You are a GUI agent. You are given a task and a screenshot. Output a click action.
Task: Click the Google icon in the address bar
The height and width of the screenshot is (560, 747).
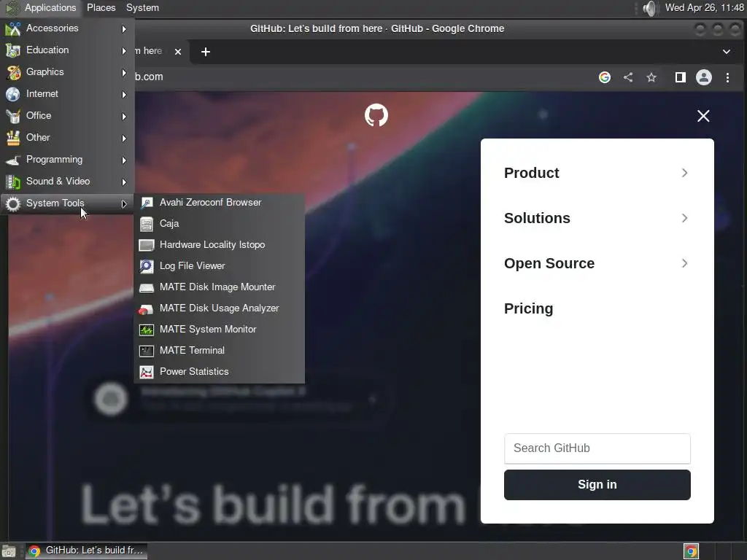(x=605, y=77)
